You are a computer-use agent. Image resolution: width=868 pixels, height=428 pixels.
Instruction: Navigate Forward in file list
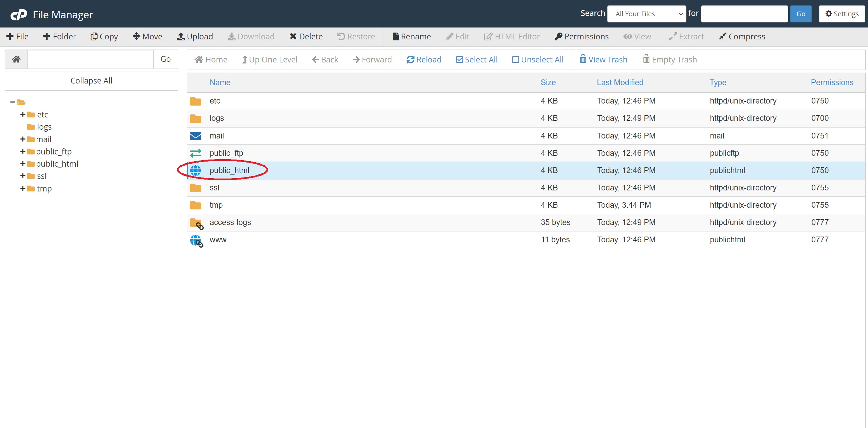tap(372, 60)
